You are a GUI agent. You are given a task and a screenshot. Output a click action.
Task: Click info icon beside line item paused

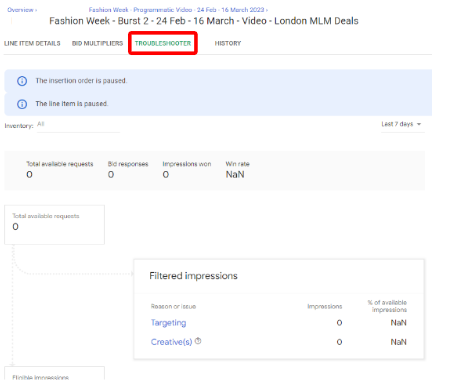point(22,104)
